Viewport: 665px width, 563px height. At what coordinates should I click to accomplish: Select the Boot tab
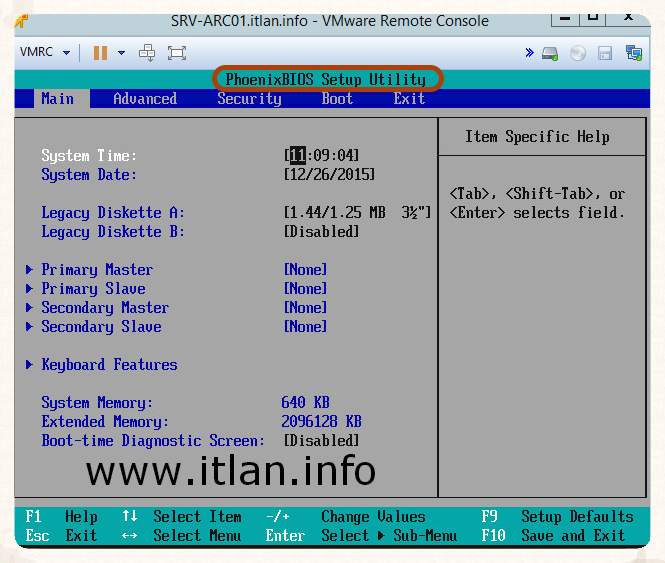pos(337,99)
